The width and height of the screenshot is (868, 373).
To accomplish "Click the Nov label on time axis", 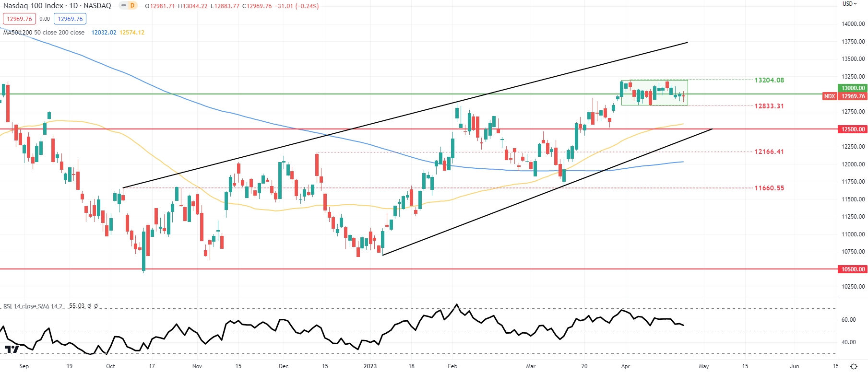I will point(197,366).
